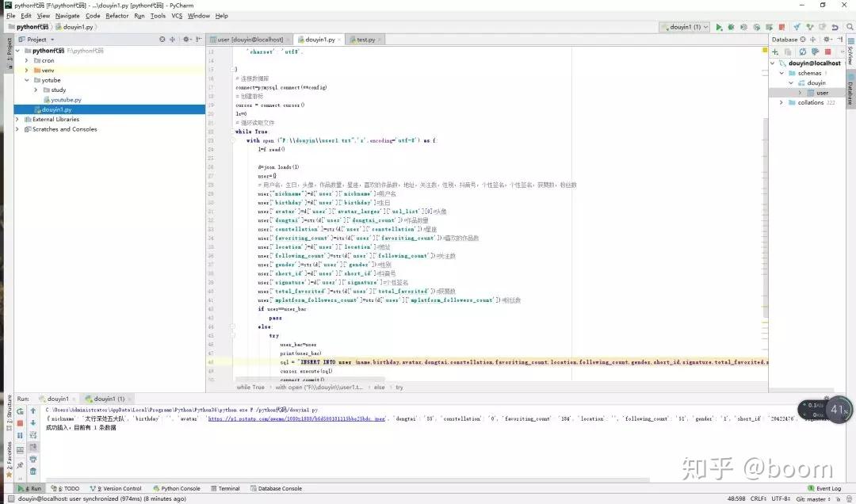The height and width of the screenshot is (504, 856).
Task: Open the Refactor menu
Action: coord(117,16)
